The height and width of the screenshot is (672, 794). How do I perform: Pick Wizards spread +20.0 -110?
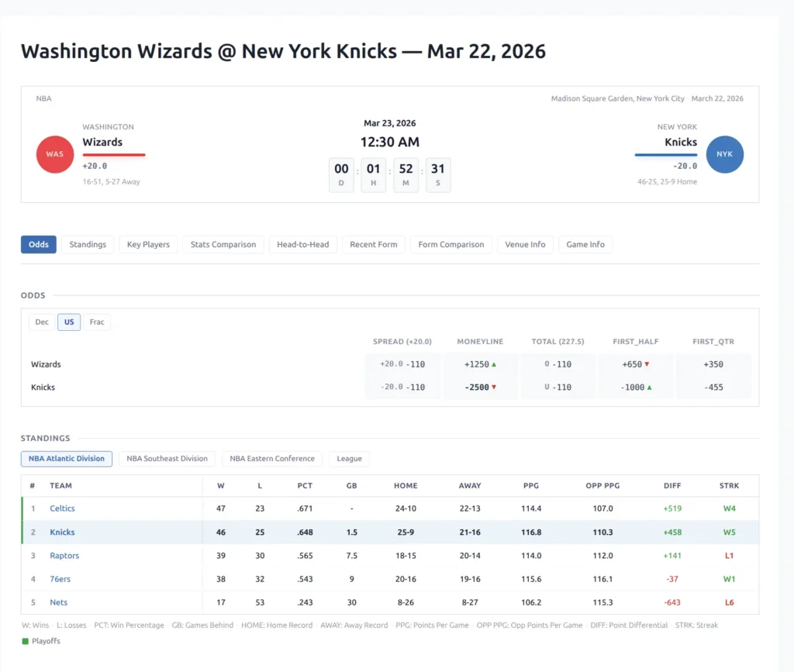click(x=402, y=364)
